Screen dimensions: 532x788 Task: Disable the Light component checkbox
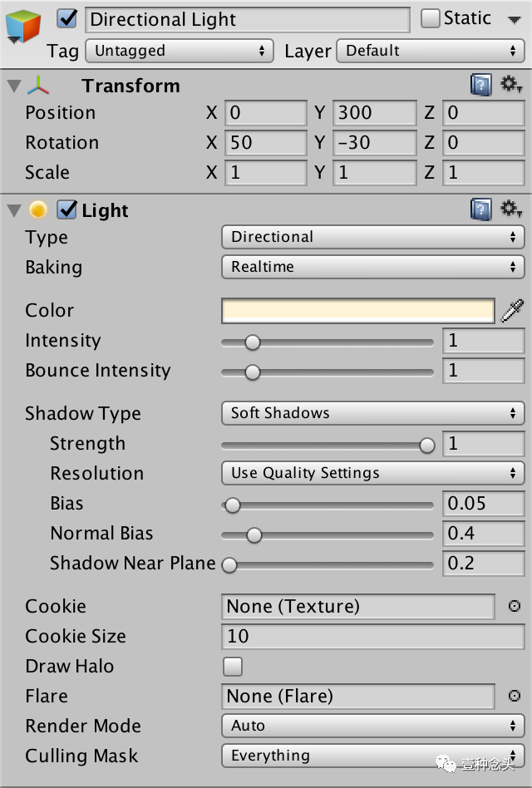[67, 209]
